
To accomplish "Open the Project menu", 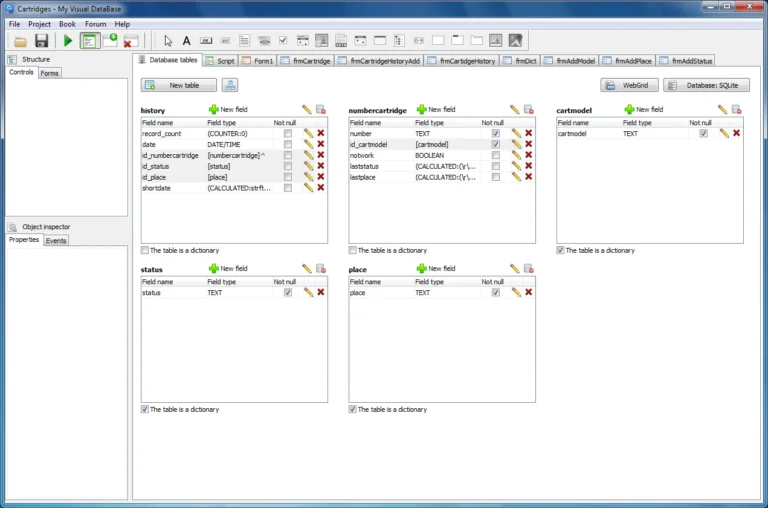I will click(x=39, y=24).
